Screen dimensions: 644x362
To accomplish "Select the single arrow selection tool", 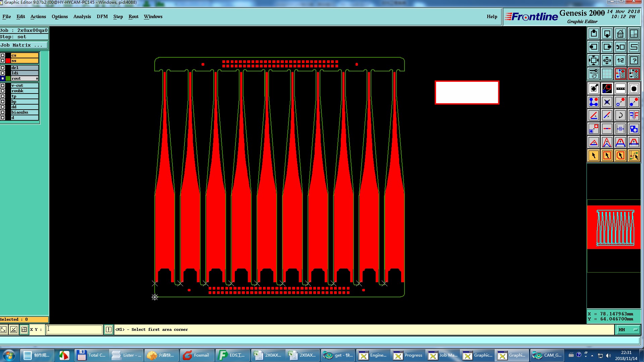I will coord(594,156).
